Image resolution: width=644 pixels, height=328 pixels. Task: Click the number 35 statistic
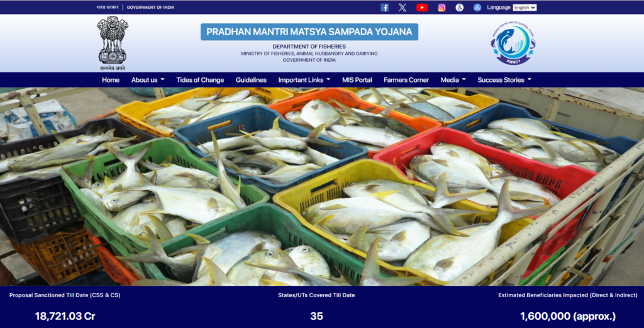316,316
